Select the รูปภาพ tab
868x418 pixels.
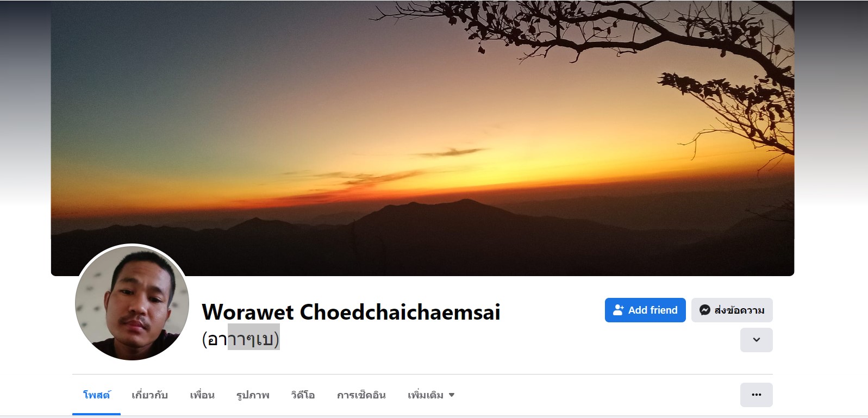(253, 395)
